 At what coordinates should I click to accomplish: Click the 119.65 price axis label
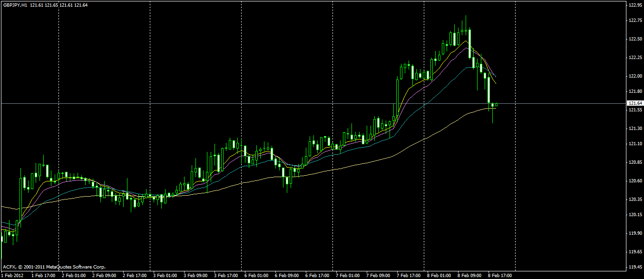635,252
